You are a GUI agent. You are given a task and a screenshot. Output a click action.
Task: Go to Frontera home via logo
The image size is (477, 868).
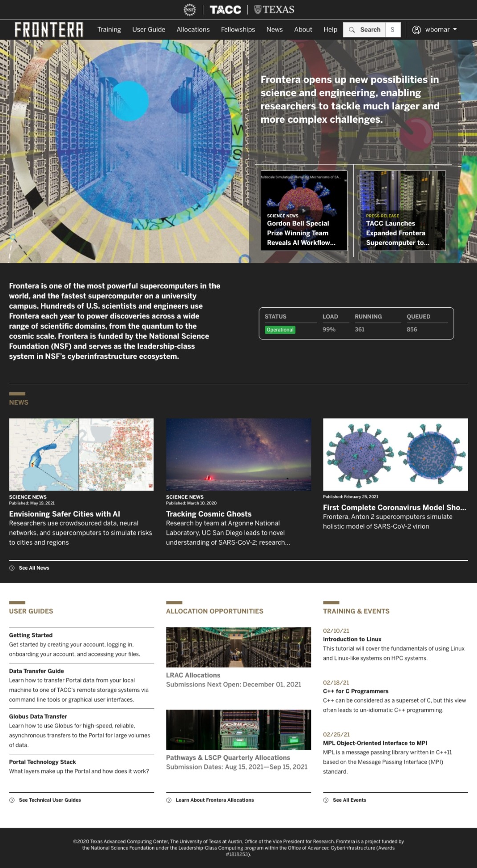[x=49, y=29]
